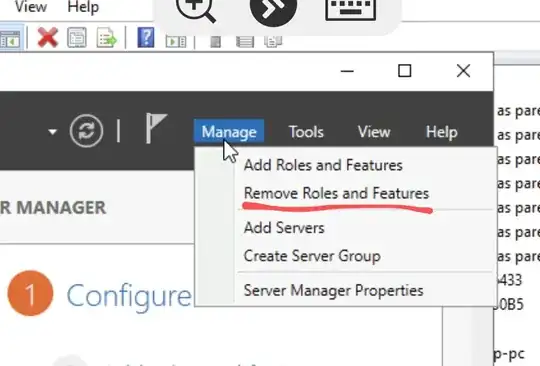Click the red X delete toolbar icon
Viewport: 540px width, 366px height.
(48, 37)
